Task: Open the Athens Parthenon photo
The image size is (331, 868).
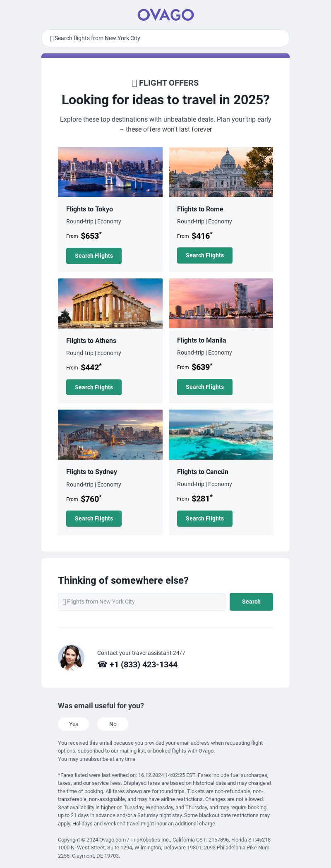Action: (x=110, y=303)
